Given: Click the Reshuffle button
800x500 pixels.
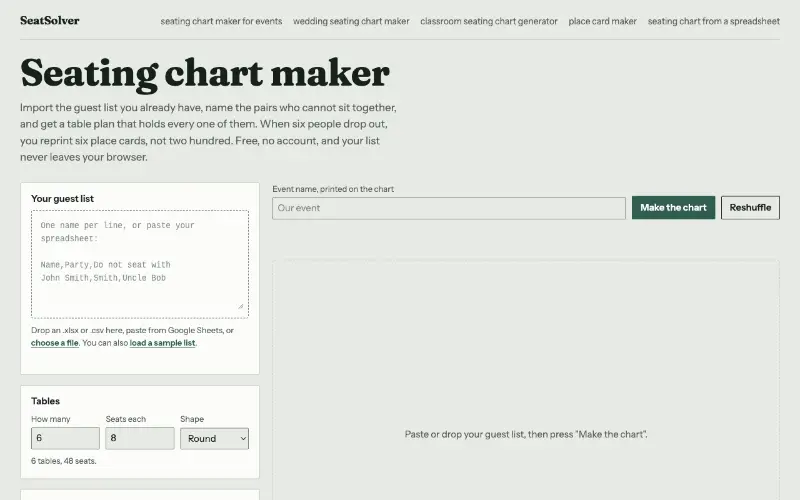Looking at the screenshot, I should coord(750,208).
